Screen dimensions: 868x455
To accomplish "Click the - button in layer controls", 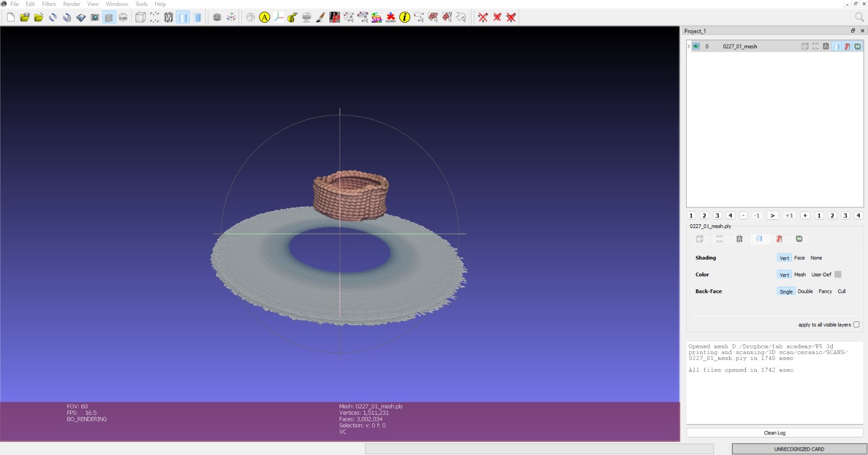I will [743, 216].
